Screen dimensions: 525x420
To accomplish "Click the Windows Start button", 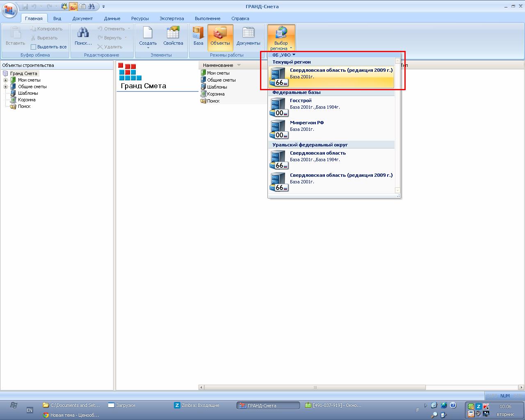I will click(x=14, y=405).
